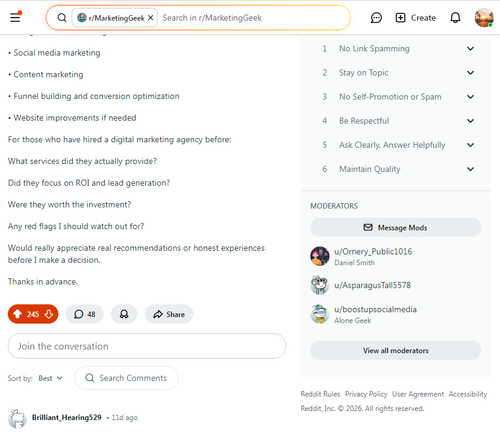The image size is (500, 434).
Task: Upvote the post
Action: click(x=17, y=314)
